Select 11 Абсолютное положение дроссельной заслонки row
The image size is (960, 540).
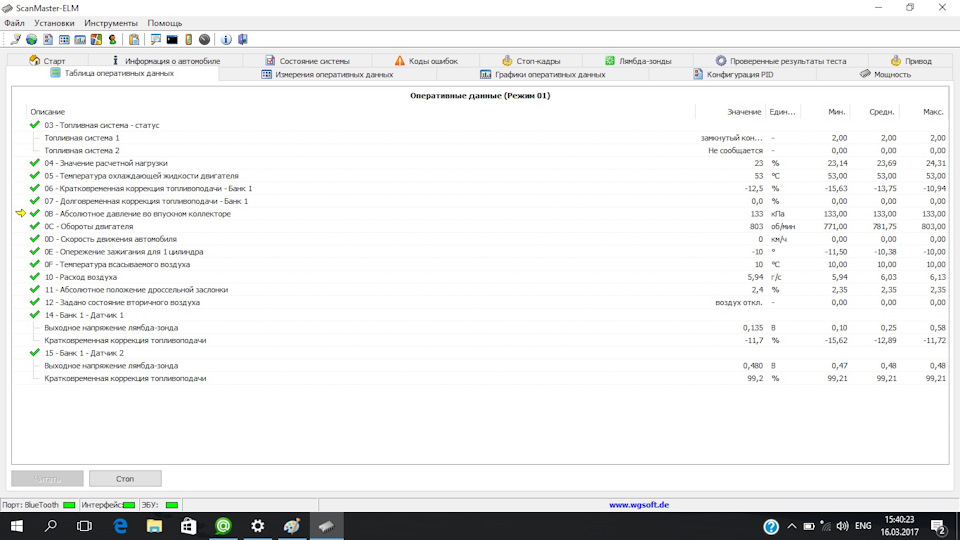(x=481, y=290)
